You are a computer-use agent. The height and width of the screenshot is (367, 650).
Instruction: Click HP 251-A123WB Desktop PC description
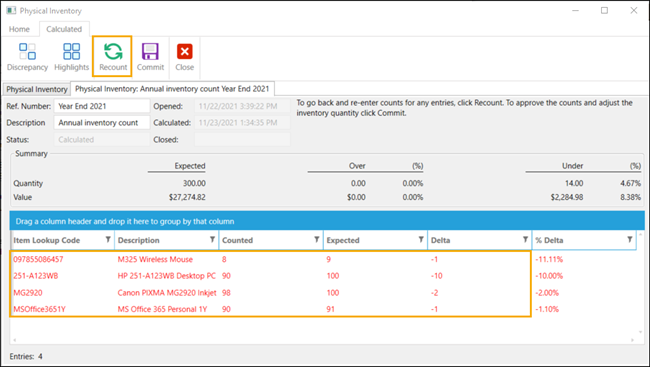tap(167, 276)
